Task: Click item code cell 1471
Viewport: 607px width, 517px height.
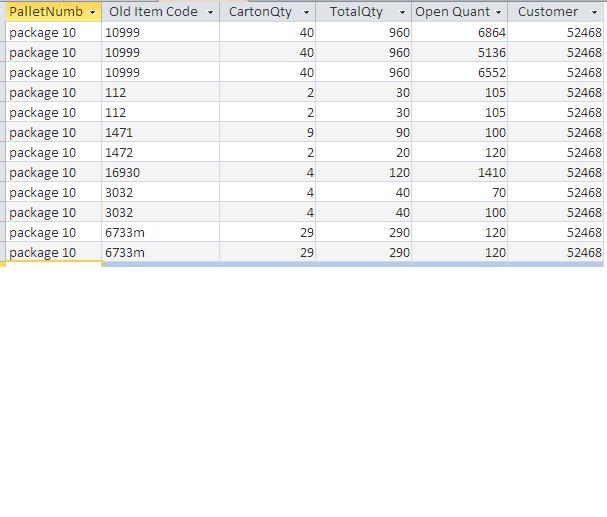Action: (x=160, y=132)
